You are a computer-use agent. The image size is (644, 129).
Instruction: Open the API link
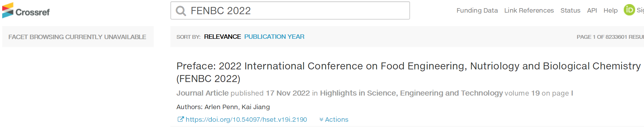[x=592, y=10]
